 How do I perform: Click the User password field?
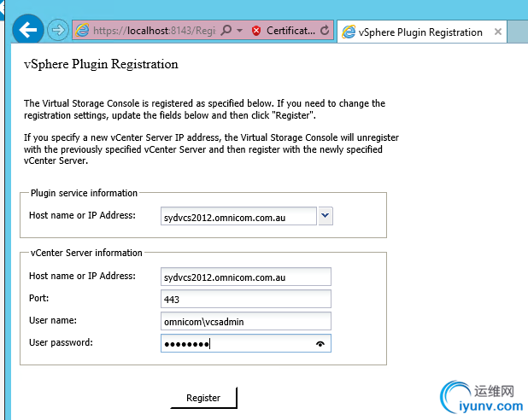tap(246, 343)
